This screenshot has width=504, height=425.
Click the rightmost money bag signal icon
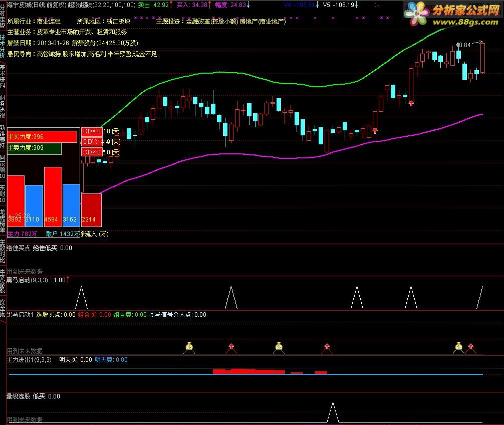459,346
